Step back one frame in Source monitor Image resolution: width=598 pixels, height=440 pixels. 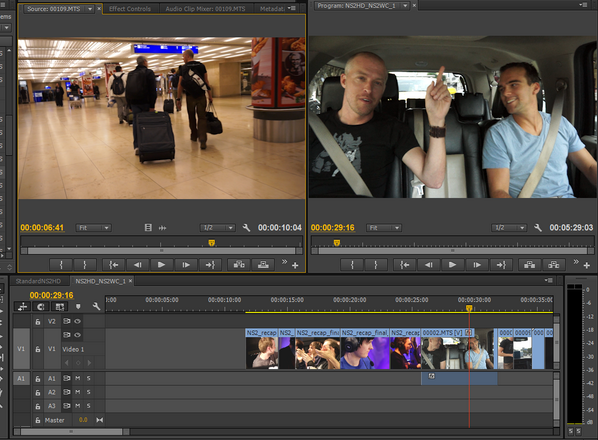(137, 265)
